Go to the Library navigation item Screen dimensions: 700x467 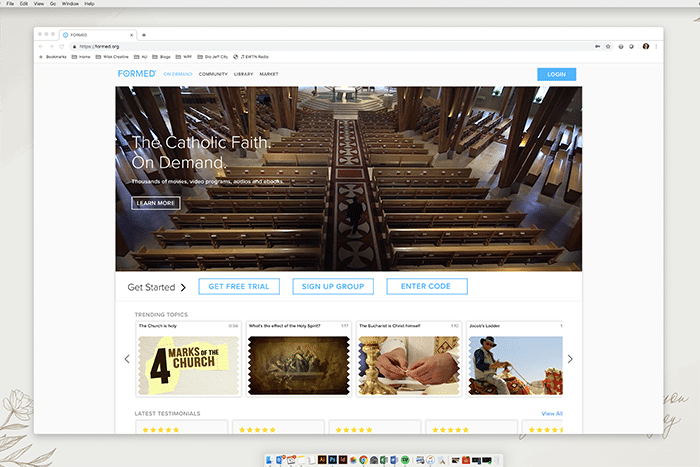pos(243,74)
